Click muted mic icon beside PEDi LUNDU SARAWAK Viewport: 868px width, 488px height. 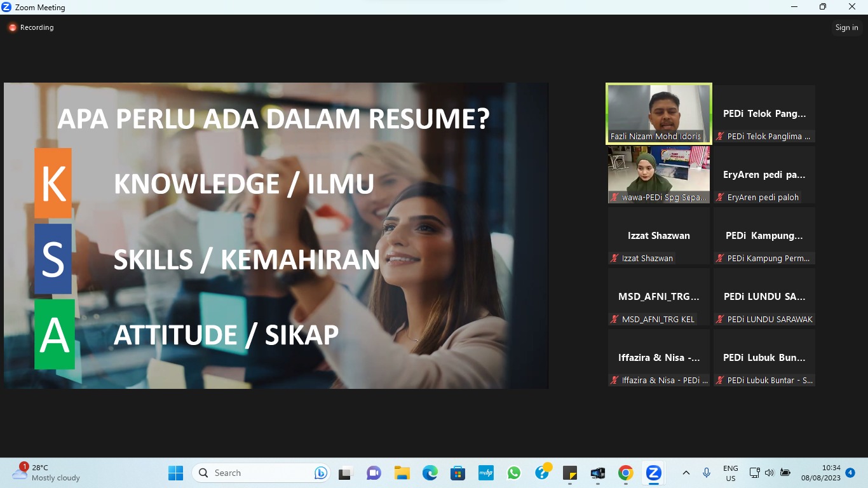coord(720,319)
